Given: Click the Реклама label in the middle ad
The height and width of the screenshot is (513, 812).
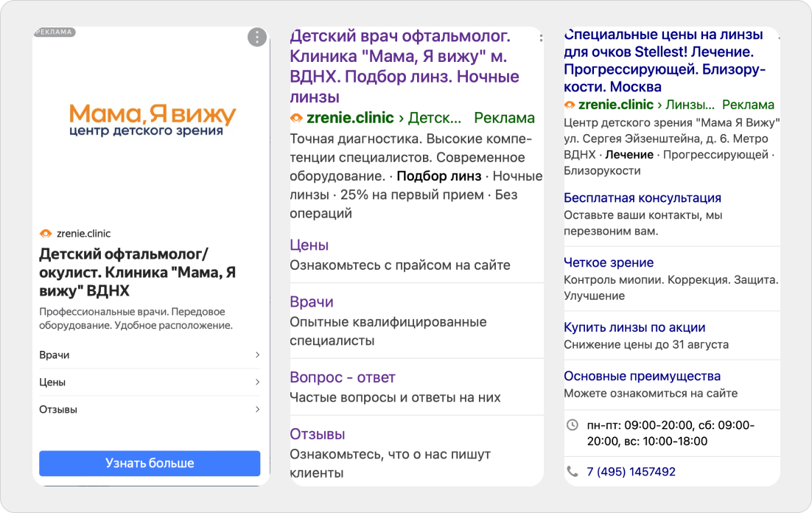Looking at the screenshot, I should [505, 118].
